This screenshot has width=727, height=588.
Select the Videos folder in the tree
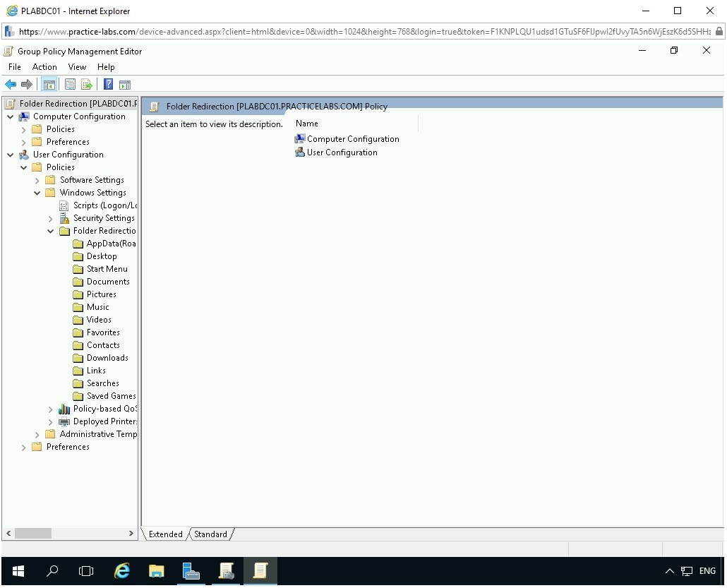99,320
